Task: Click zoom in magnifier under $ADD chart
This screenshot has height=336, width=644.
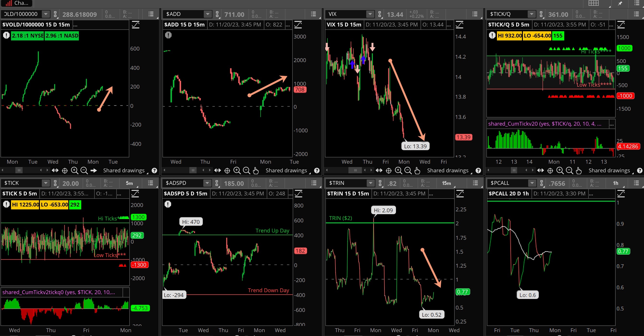Action: click(x=237, y=170)
